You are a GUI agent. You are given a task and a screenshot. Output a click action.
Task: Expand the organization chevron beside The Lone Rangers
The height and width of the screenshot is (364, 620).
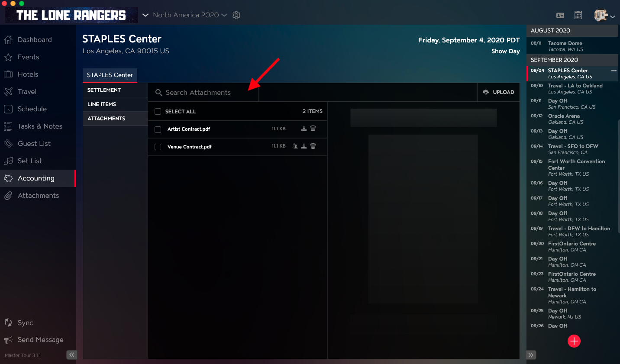pyautogui.click(x=145, y=15)
